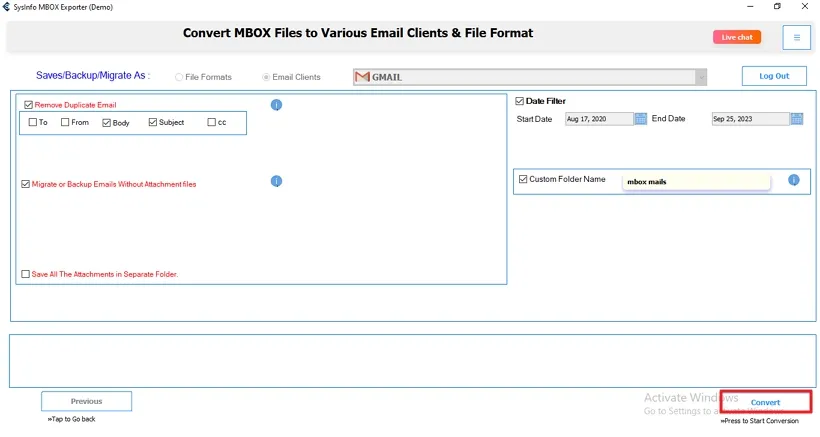Minimize the MBOX Exporter window
820x437 pixels.
(x=750, y=7)
